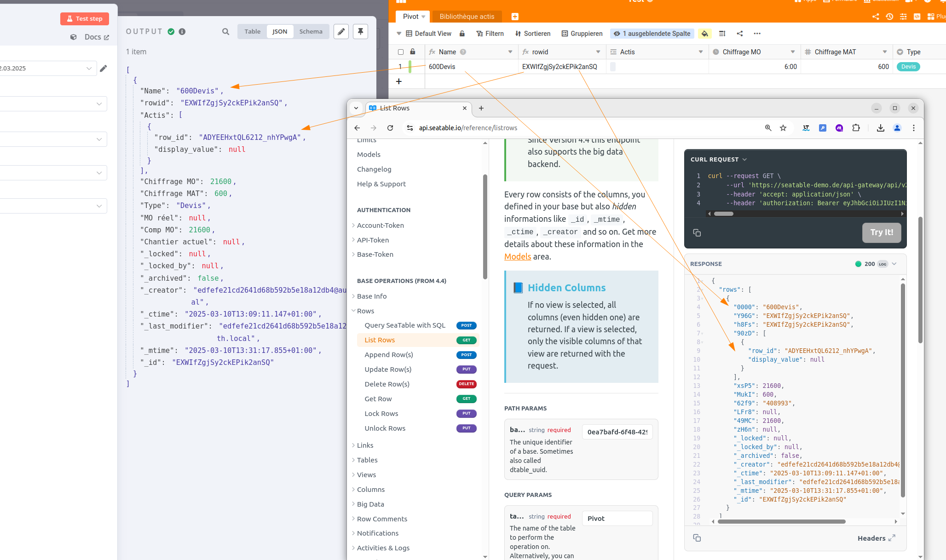The width and height of the screenshot is (946, 560).
Task: Open Delete Row(s) endpoint
Action: [417, 384]
